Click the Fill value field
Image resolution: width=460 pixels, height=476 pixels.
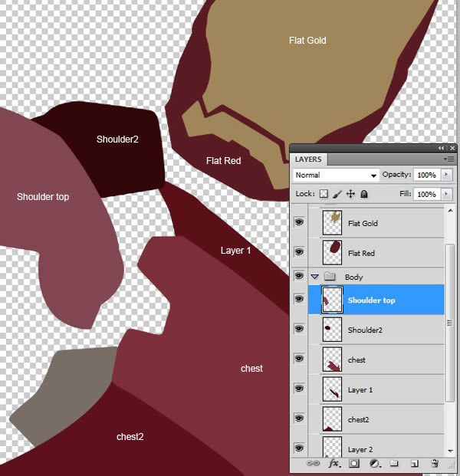pos(427,194)
